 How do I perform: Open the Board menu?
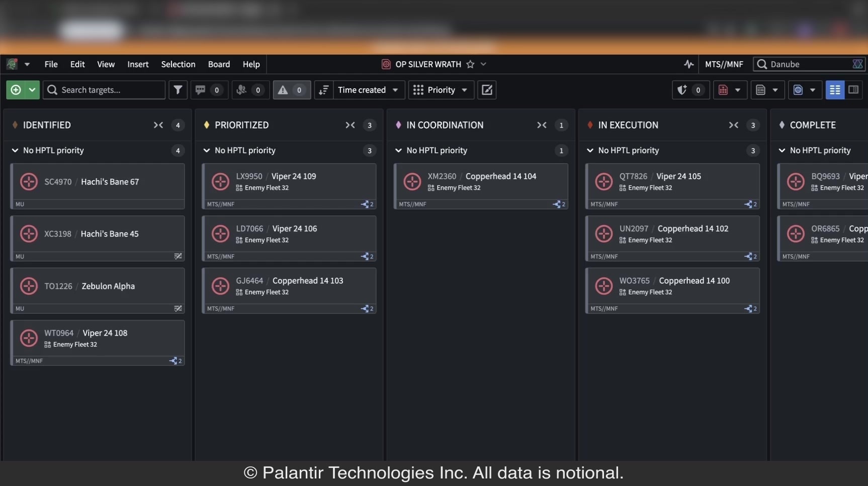point(219,64)
